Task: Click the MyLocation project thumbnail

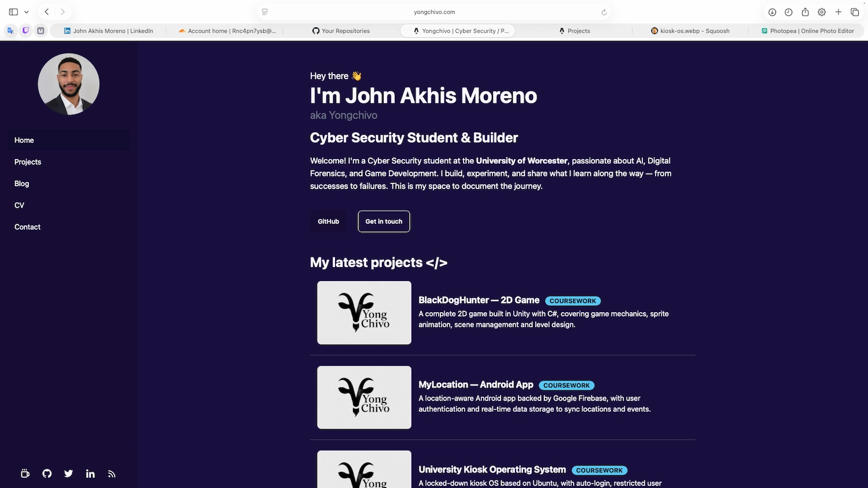Action: click(364, 397)
